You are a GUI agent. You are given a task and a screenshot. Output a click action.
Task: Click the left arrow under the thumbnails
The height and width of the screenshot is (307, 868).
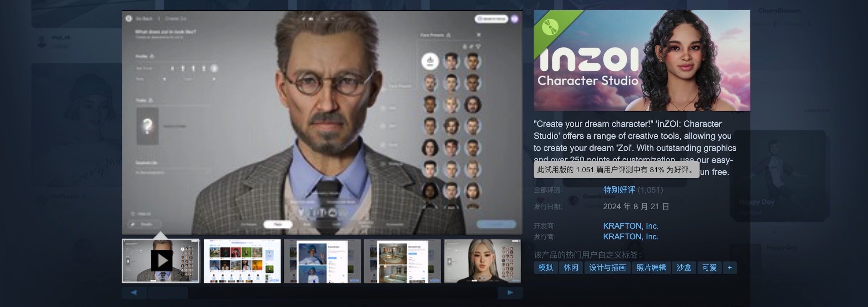tap(134, 293)
